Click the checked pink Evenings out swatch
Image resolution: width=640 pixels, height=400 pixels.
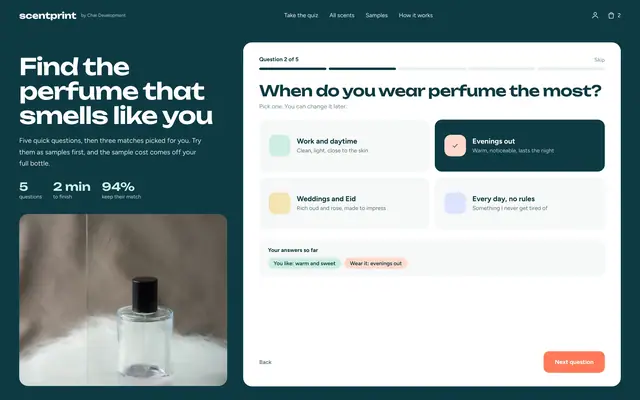pos(455,146)
